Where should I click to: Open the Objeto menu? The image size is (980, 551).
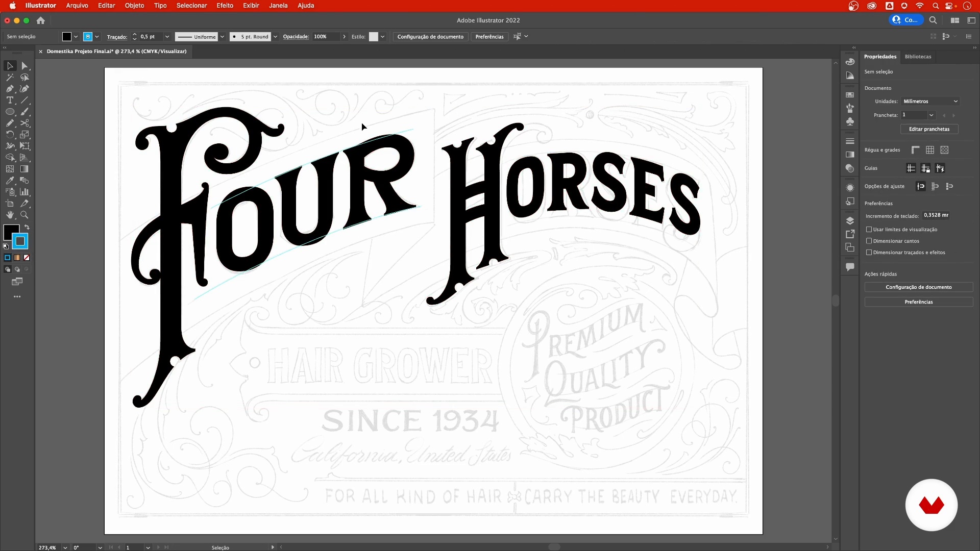click(x=134, y=6)
